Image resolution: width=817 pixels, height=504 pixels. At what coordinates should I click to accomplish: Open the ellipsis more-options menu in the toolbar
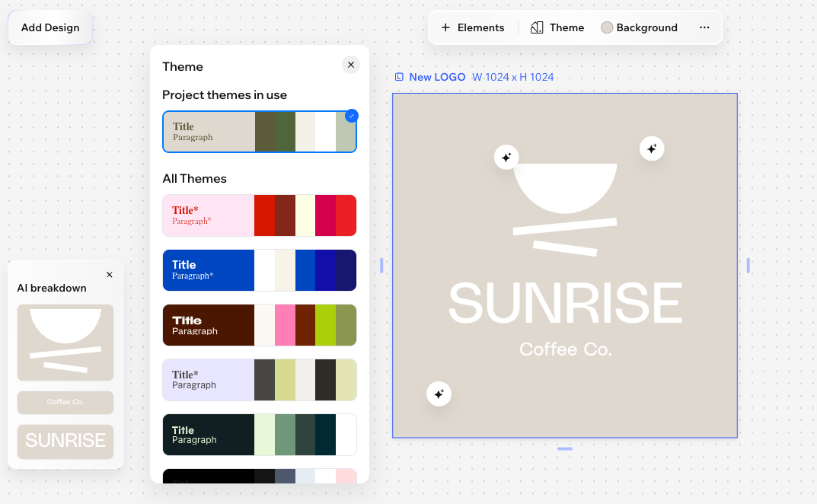click(x=704, y=27)
